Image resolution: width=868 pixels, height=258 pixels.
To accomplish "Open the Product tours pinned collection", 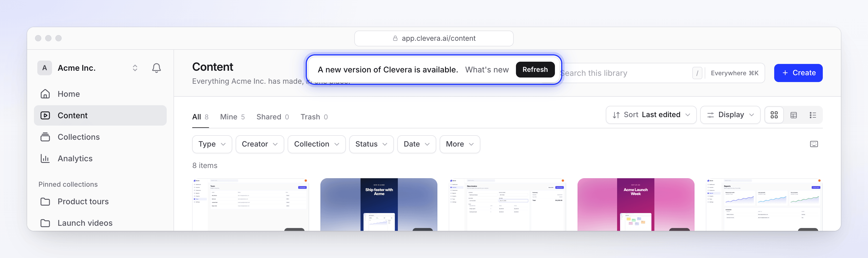I will pos(100,201).
